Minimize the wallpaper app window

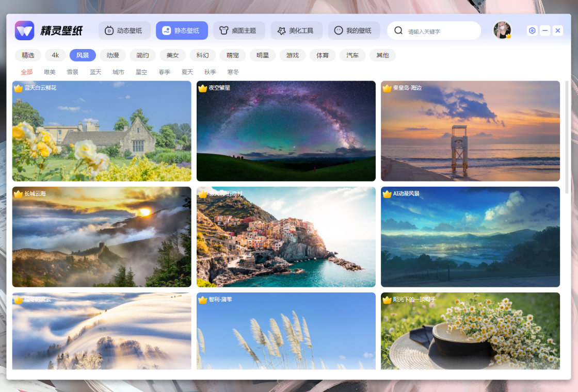point(545,30)
